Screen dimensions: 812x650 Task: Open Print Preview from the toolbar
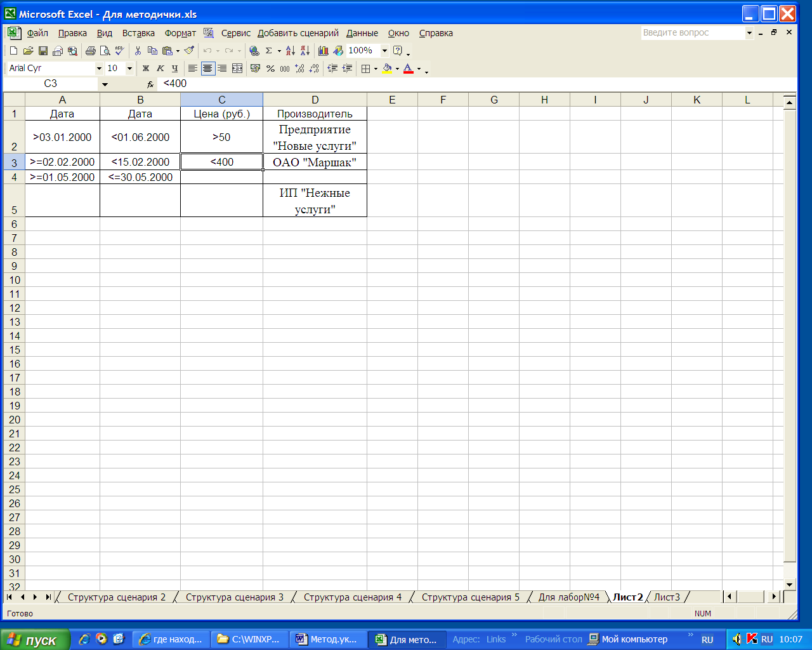(105, 51)
